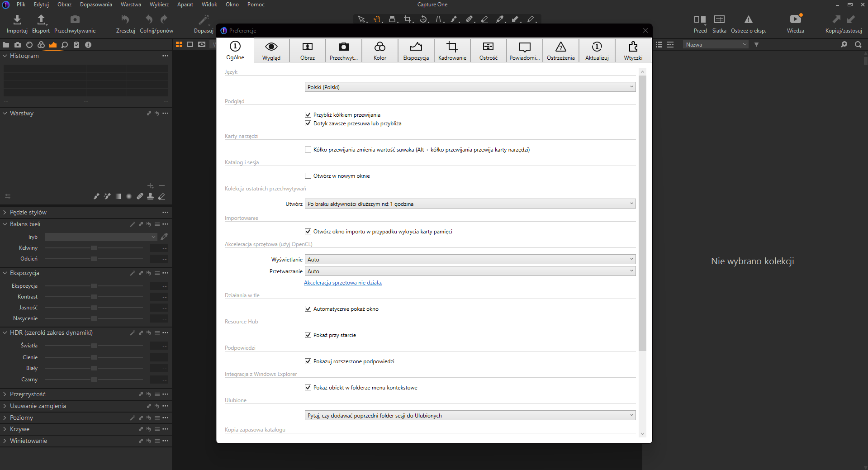The image size is (868, 470).
Task: Select the arrow pointer cursor tool
Action: tap(361, 19)
